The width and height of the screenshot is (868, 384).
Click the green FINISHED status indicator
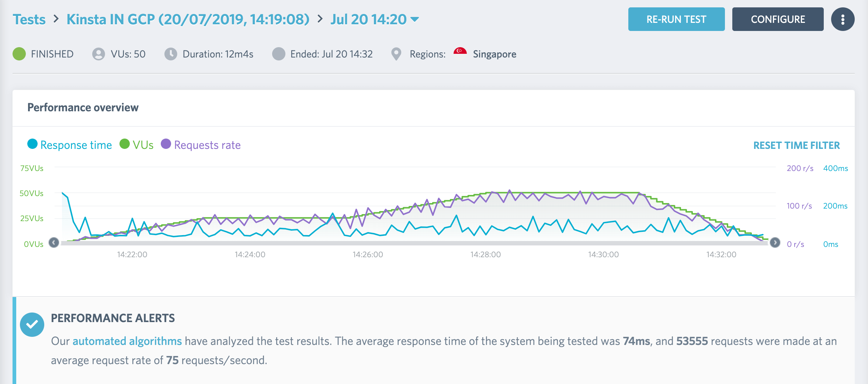click(x=19, y=54)
